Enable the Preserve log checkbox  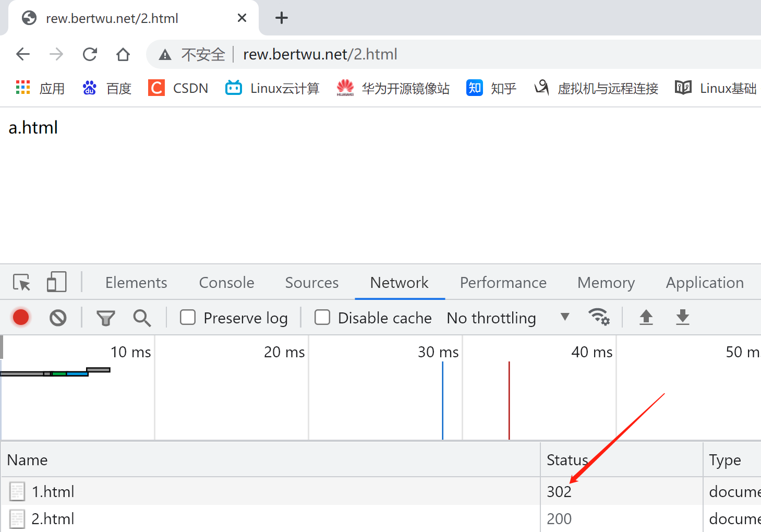coord(188,317)
